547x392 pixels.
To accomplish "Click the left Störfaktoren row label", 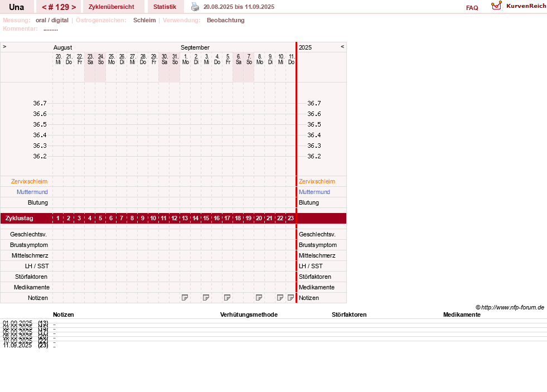I will [x=31, y=277].
